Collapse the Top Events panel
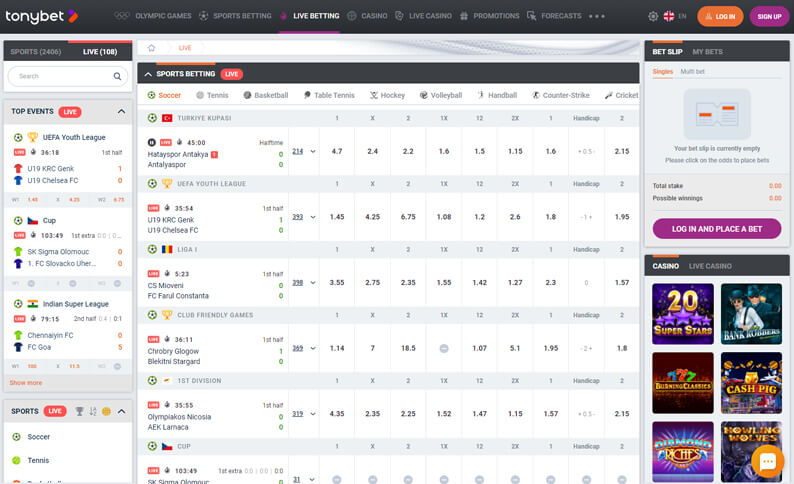794x484 pixels. (x=122, y=112)
